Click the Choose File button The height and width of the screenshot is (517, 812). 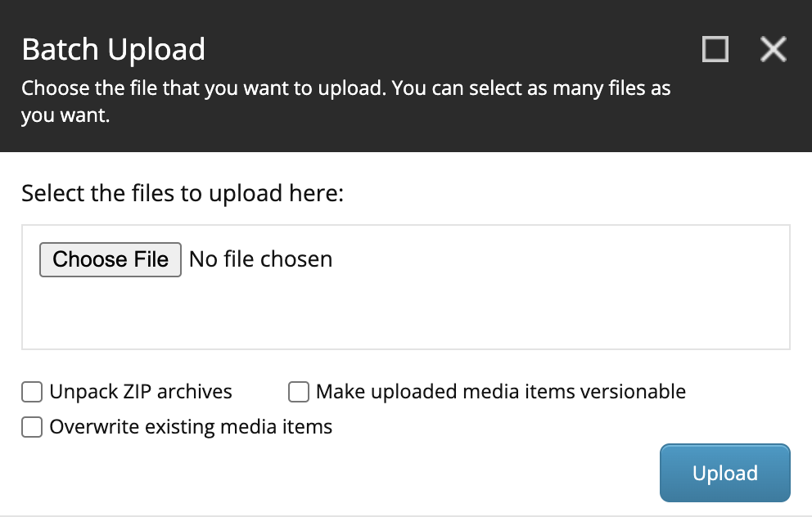point(111,259)
